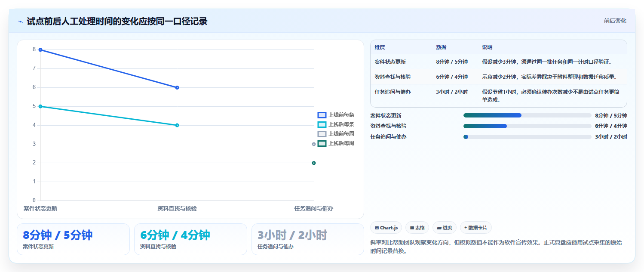Click the 上线前每周 gray legend swatch

(x=322, y=134)
